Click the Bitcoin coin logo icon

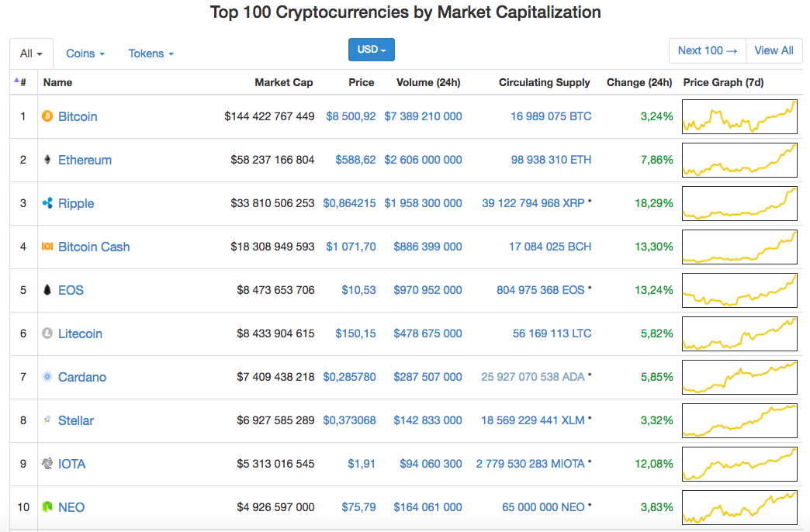tap(47, 116)
